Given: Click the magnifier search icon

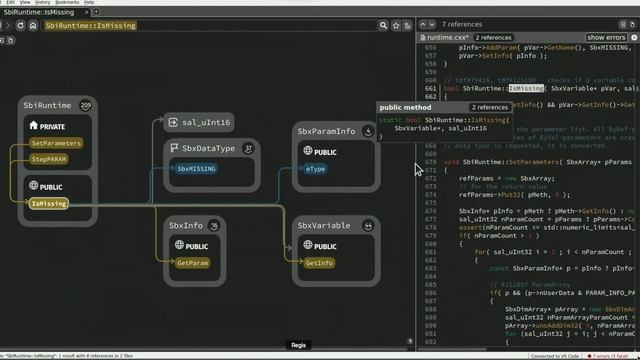Looking at the screenshot, I should pyautogui.click(x=383, y=26).
